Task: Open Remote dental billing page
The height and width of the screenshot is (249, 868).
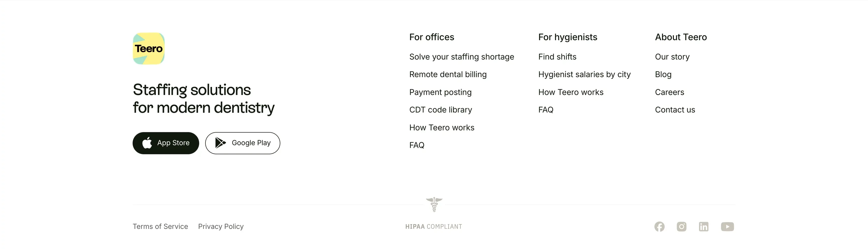Action: tap(448, 74)
